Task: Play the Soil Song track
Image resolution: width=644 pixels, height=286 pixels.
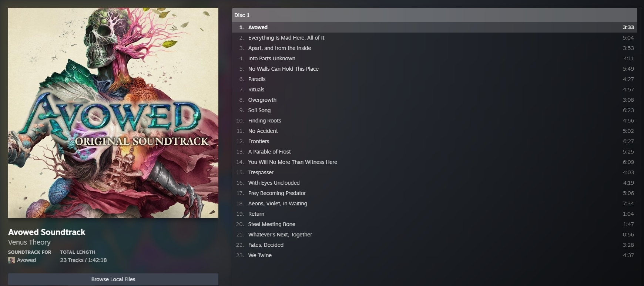Action: point(435,110)
